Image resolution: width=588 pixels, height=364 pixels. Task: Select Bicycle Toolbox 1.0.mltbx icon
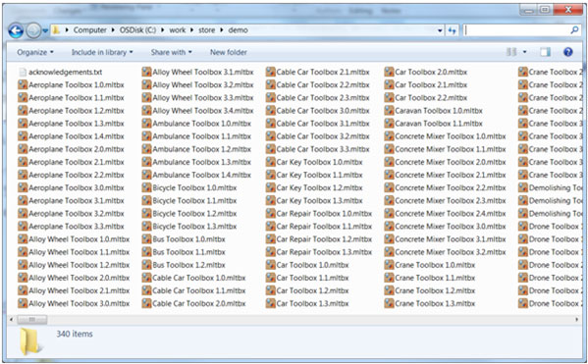(x=146, y=187)
